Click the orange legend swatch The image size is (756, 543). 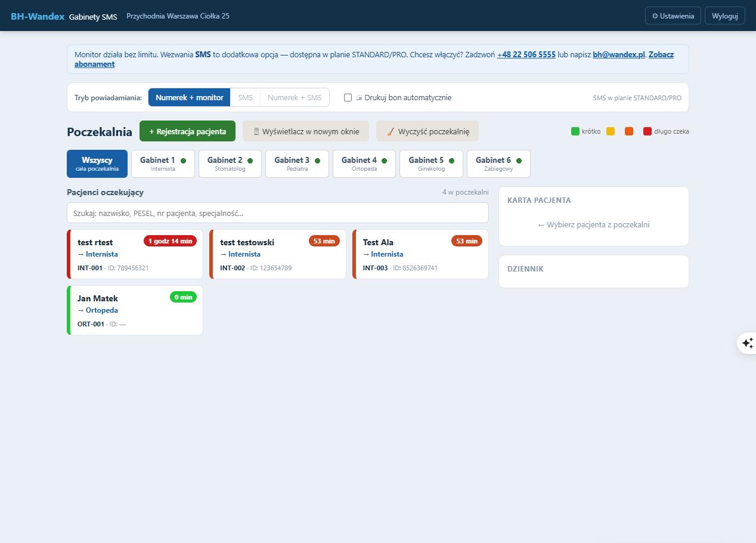[629, 131]
